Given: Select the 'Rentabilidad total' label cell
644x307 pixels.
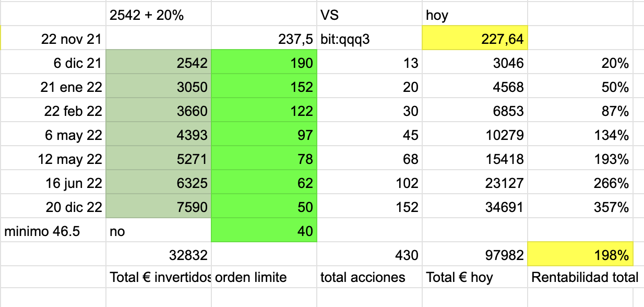Looking at the screenshot, I should pos(580,277).
